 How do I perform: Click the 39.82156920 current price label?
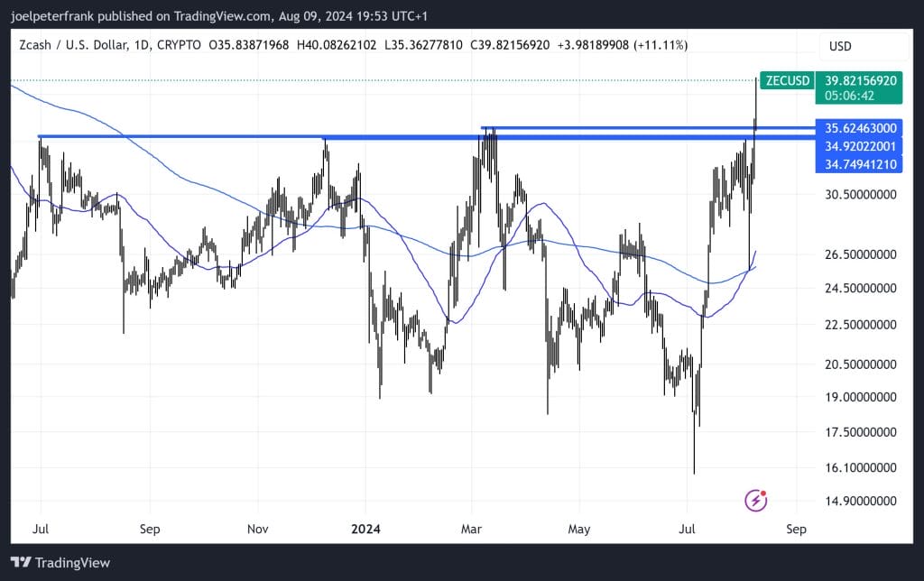coord(861,80)
